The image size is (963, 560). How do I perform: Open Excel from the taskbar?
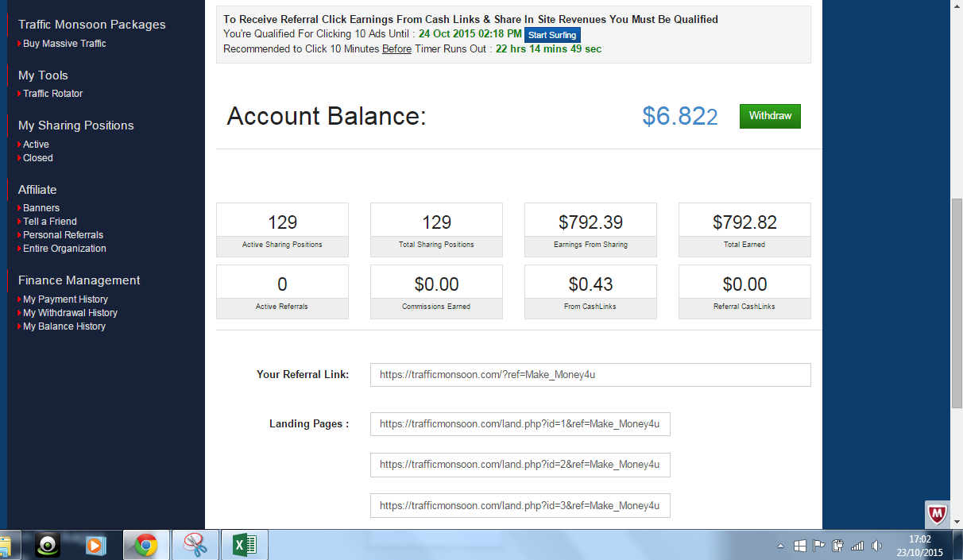(244, 545)
